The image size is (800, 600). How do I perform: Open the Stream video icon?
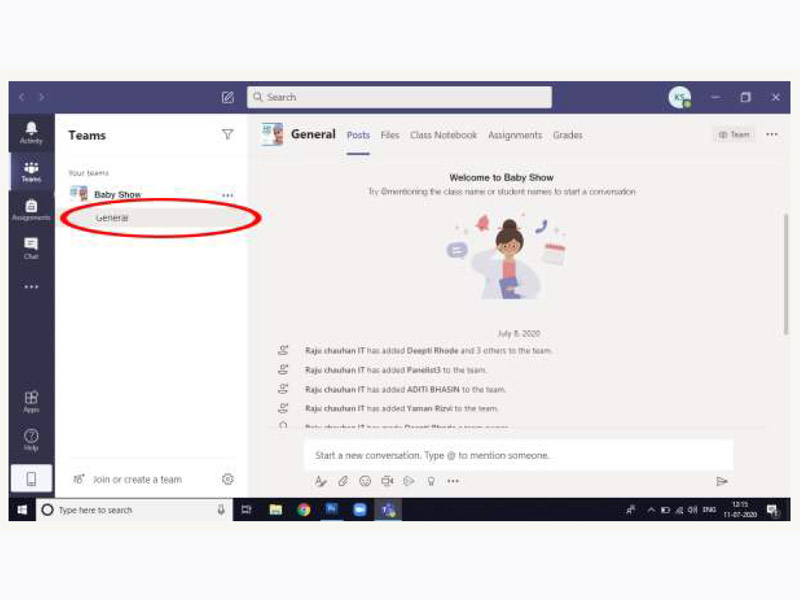[409, 481]
